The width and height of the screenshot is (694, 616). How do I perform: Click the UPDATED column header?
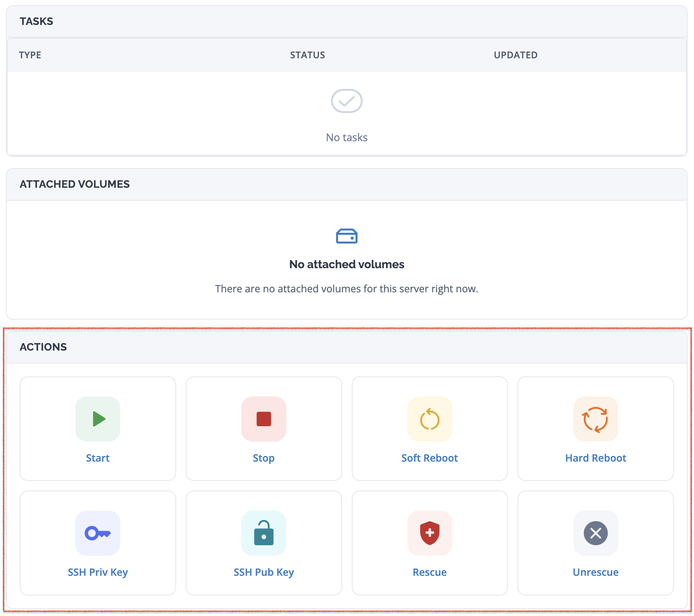click(x=515, y=55)
